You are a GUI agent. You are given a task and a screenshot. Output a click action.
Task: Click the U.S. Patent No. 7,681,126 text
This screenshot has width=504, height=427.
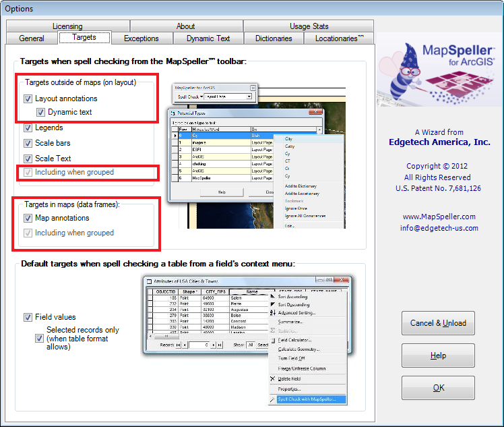point(438,188)
